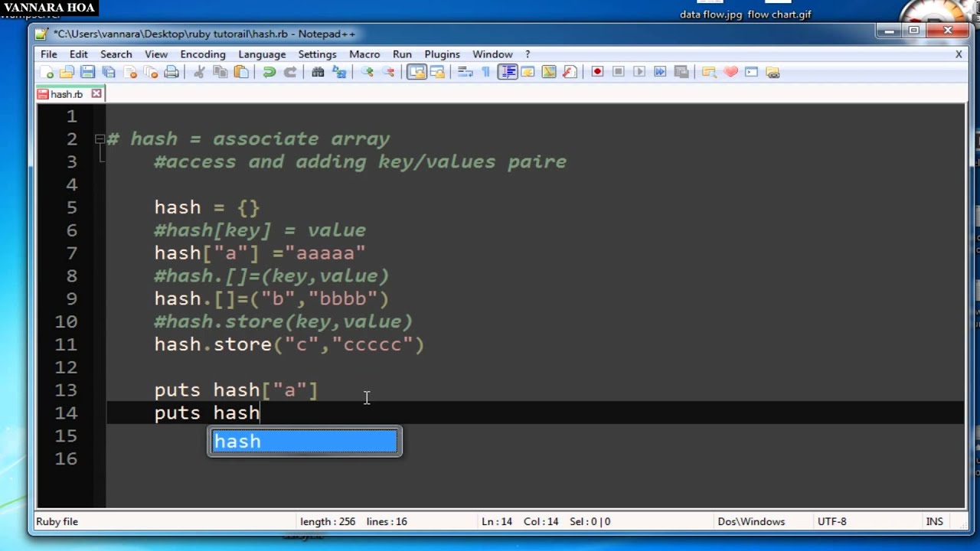Click the Run macro multiple times icon
The width and height of the screenshot is (980, 551).
click(x=660, y=72)
